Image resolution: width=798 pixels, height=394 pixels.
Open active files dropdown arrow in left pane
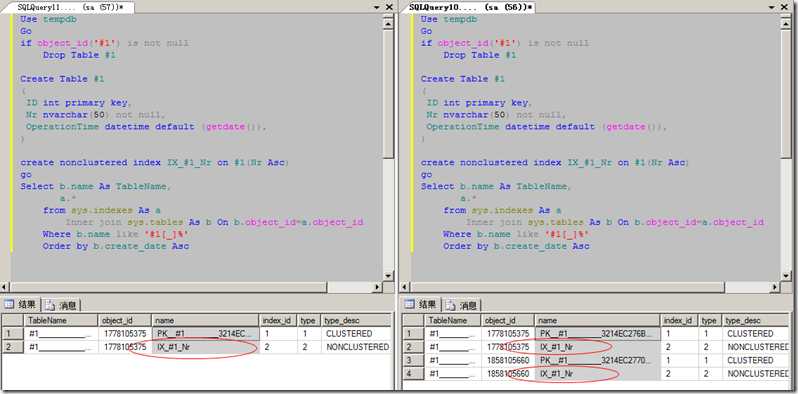click(377, 8)
